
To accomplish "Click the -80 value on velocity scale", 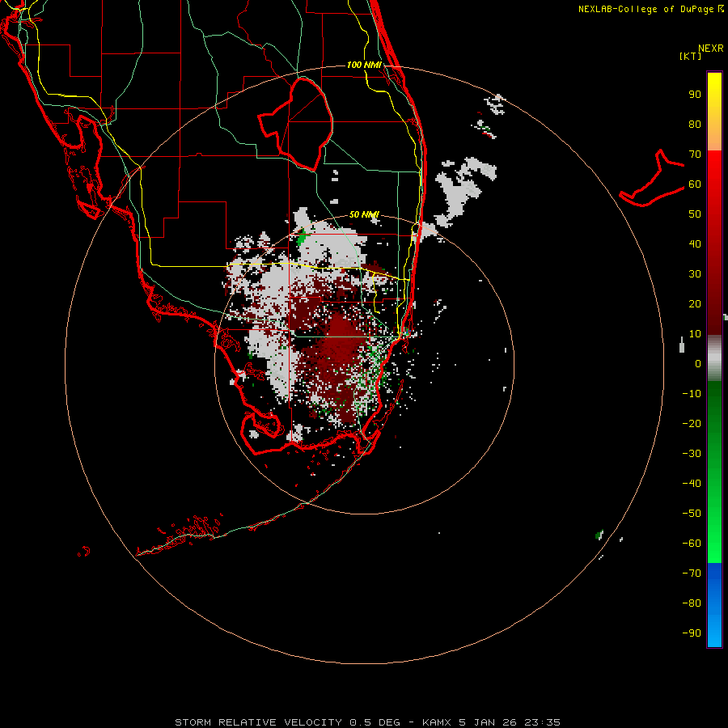I will pos(692,603).
